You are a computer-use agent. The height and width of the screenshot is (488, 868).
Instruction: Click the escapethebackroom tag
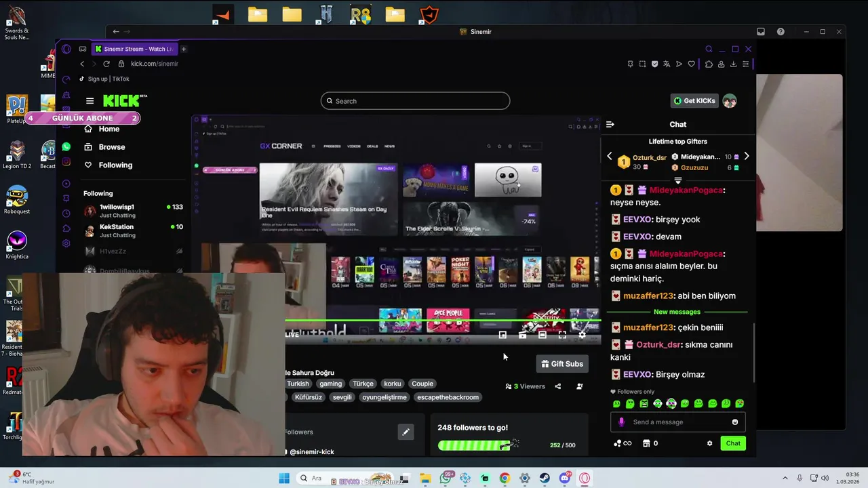[448, 397]
